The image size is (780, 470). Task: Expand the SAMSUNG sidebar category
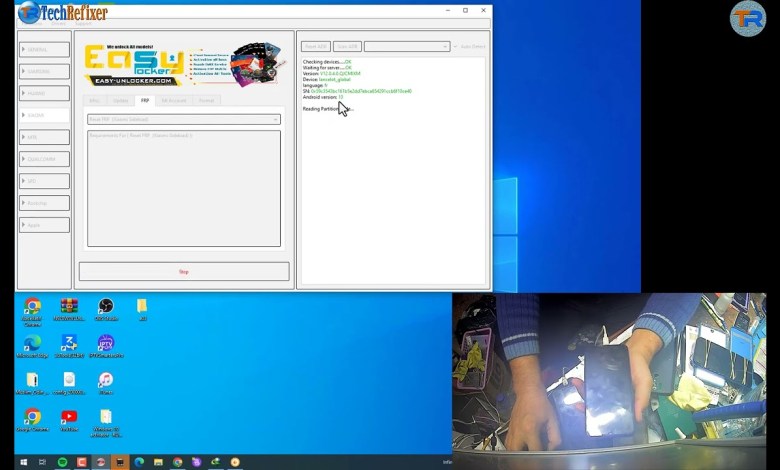point(45,71)
